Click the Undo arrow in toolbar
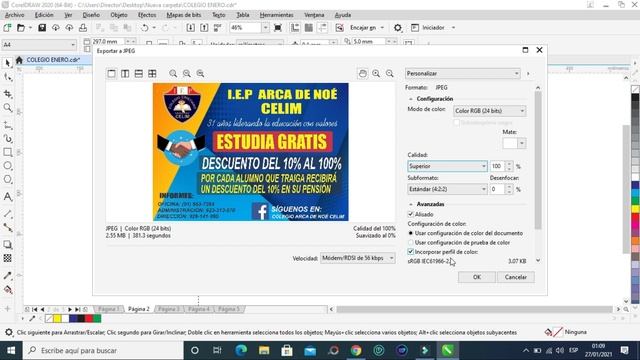 [x=144, y=28]
